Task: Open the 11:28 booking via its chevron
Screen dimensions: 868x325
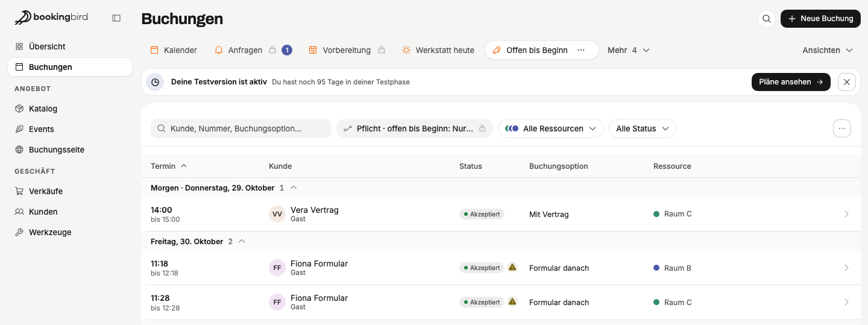Action: [846, 302]
